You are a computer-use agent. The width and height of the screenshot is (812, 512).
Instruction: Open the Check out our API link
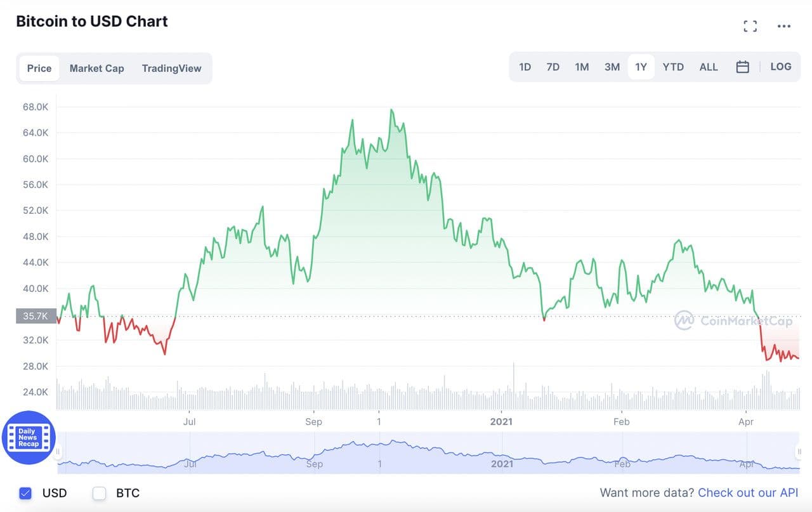[748, 492]
